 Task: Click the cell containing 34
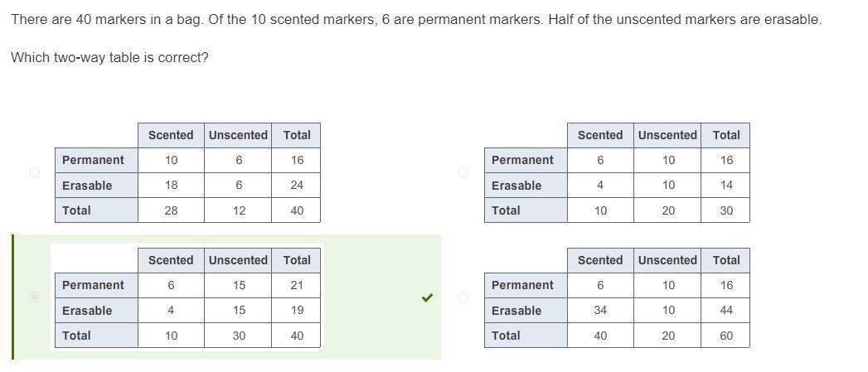(600, 311)
